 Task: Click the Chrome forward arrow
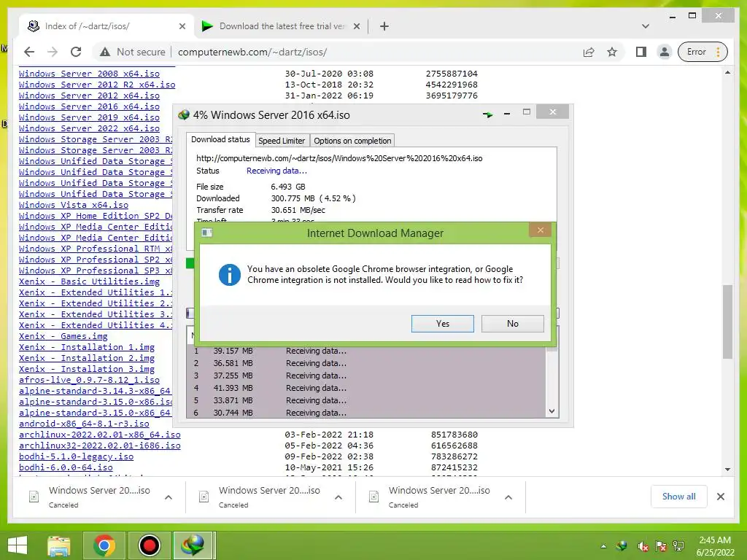pos(53,52)
